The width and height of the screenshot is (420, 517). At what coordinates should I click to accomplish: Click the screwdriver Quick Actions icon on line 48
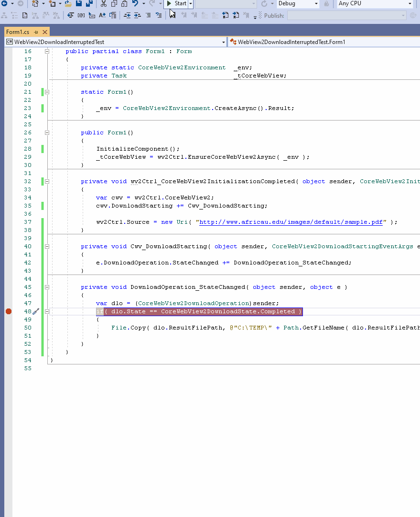(36, 311)
